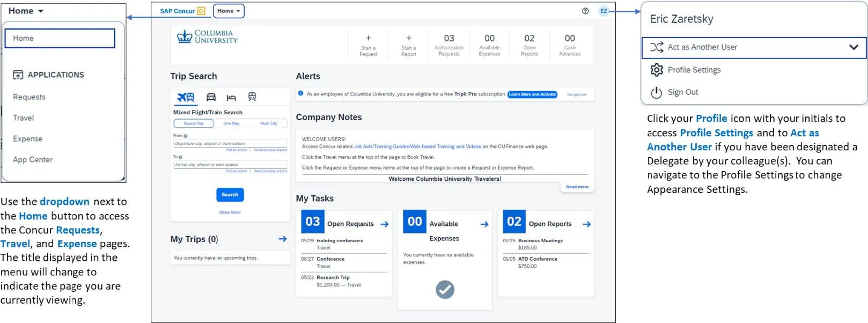
Task: Choose the Multi City option
Action: tap(269, 123)
